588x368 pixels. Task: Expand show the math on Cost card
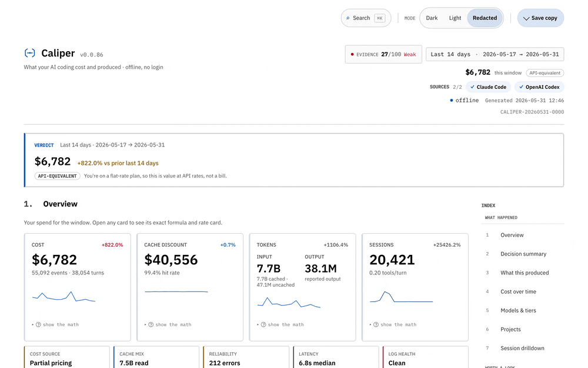[55, 324]
